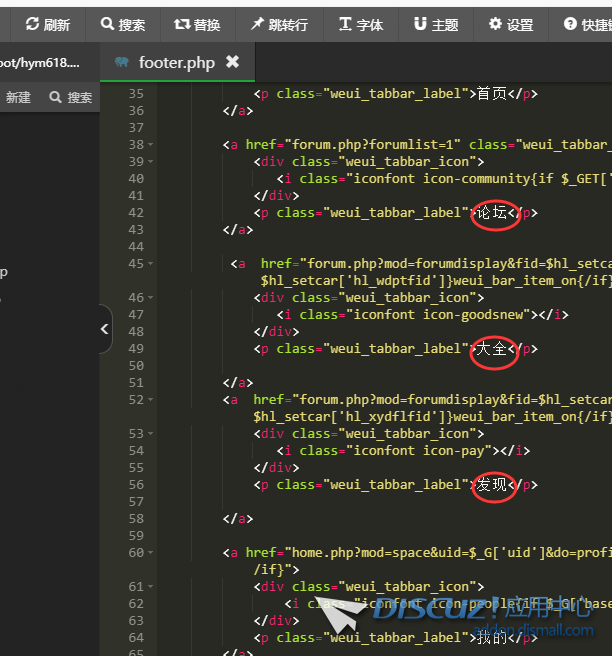The image size is (612, 656).
Task: Fold the code block at line 38
Action: pos(150,145)
